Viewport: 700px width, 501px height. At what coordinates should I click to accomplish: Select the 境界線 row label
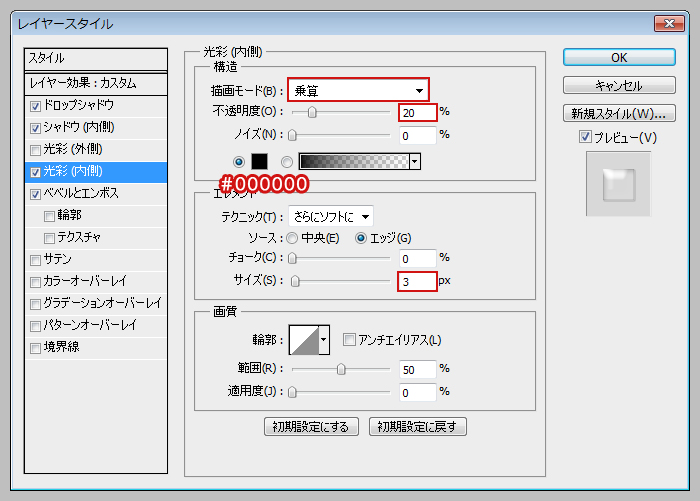click(61, 347)
